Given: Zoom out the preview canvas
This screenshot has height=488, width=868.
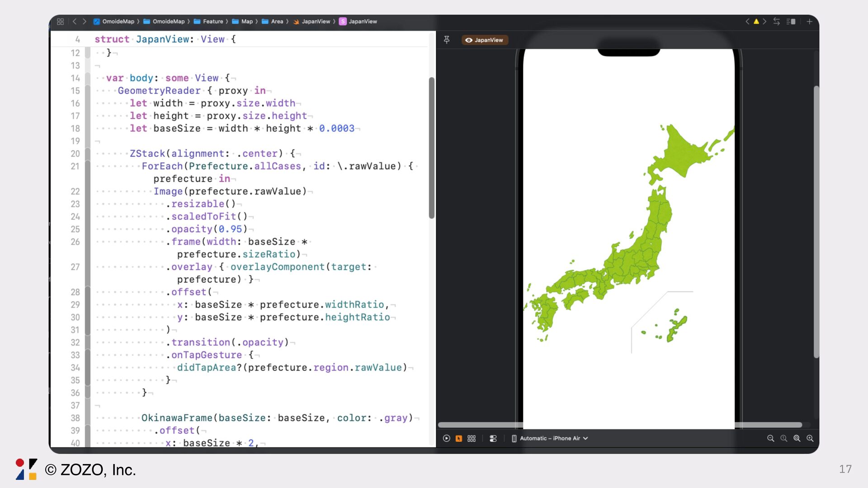Looking at the screenshot, I should tap(770, 438).
